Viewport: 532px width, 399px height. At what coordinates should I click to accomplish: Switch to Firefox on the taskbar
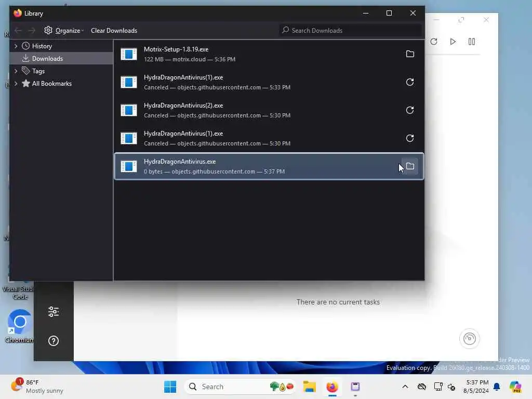coord(332,387)
